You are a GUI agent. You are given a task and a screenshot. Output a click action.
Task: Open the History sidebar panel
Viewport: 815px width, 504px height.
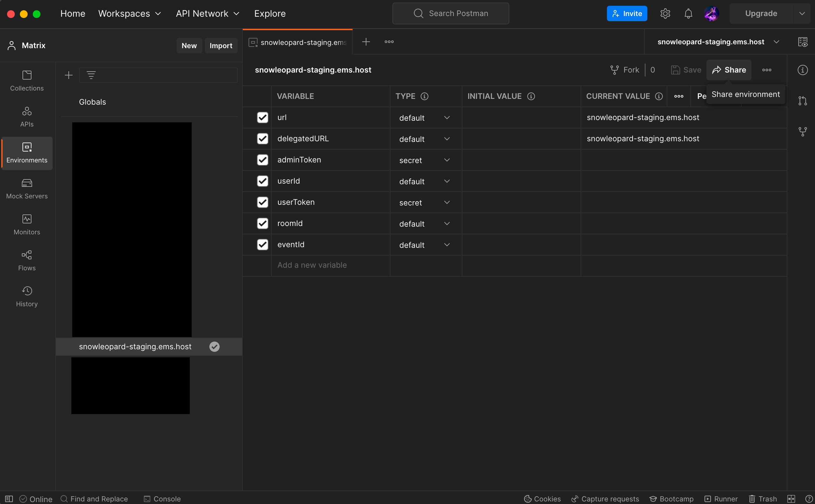(x=27, y=297)
